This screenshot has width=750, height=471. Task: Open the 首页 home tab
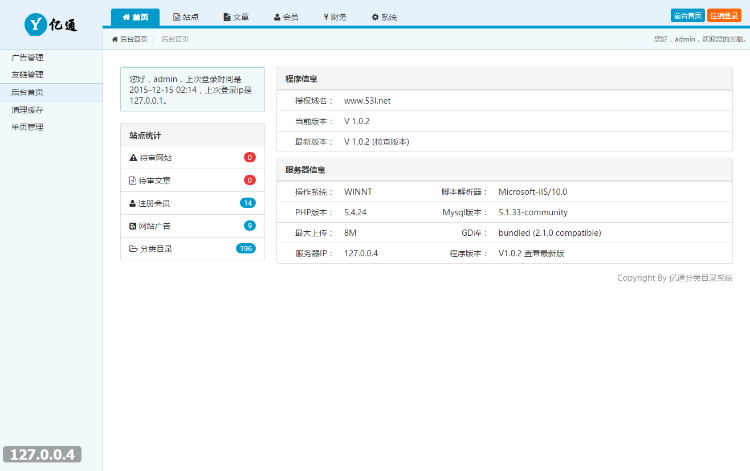(135, 17)
